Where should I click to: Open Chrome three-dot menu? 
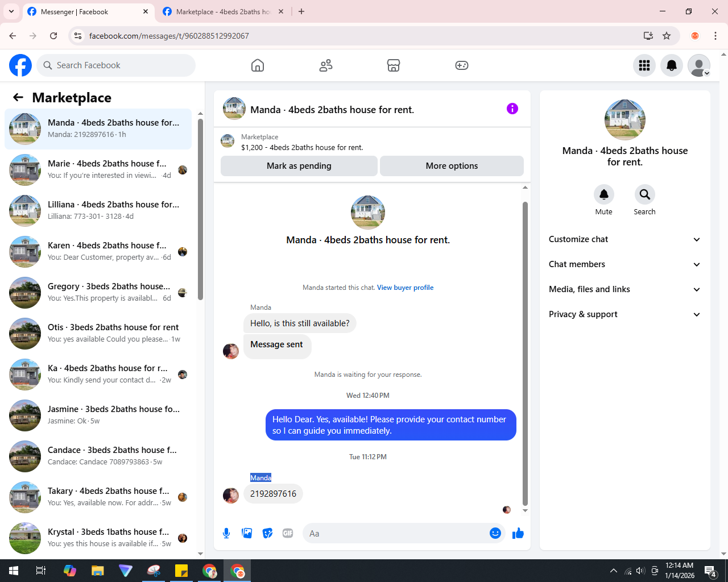(715, 36)
